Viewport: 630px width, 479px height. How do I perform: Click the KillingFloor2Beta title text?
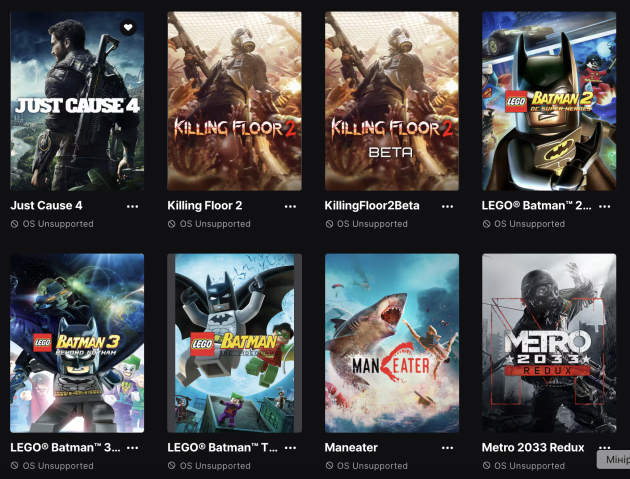372,206
